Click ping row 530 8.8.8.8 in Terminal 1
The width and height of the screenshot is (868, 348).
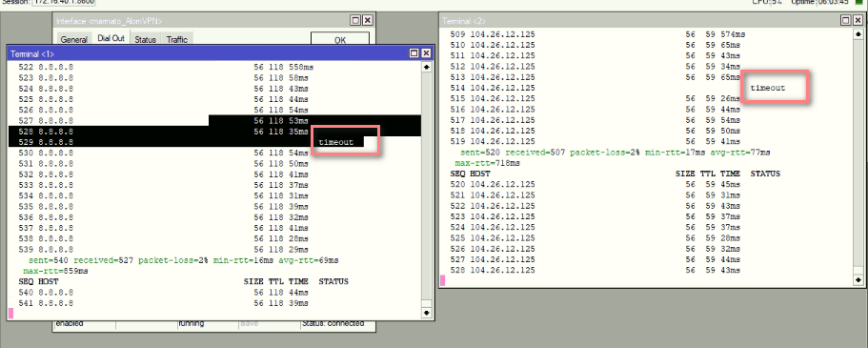pyautogui.click(x=164, y=153)
